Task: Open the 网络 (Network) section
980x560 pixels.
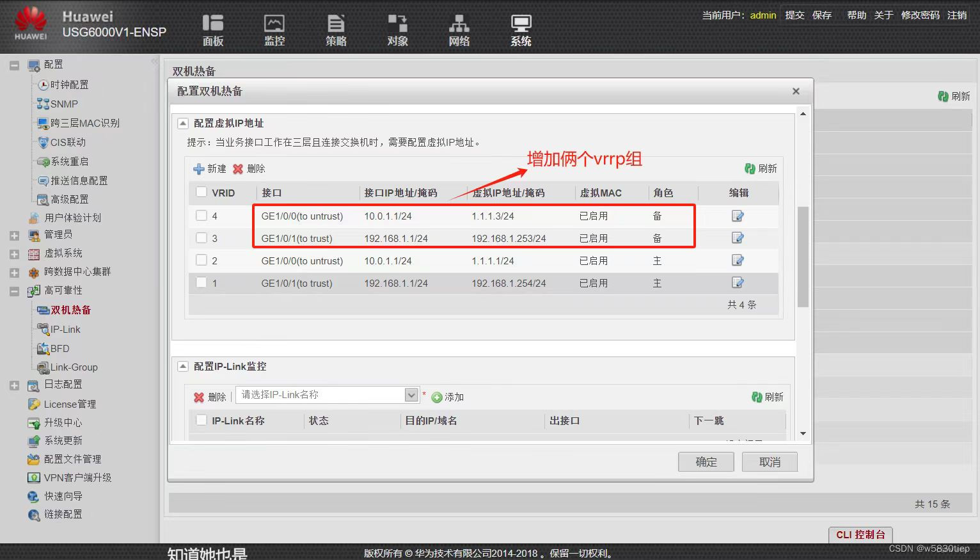Action: [x=459, y=29]
